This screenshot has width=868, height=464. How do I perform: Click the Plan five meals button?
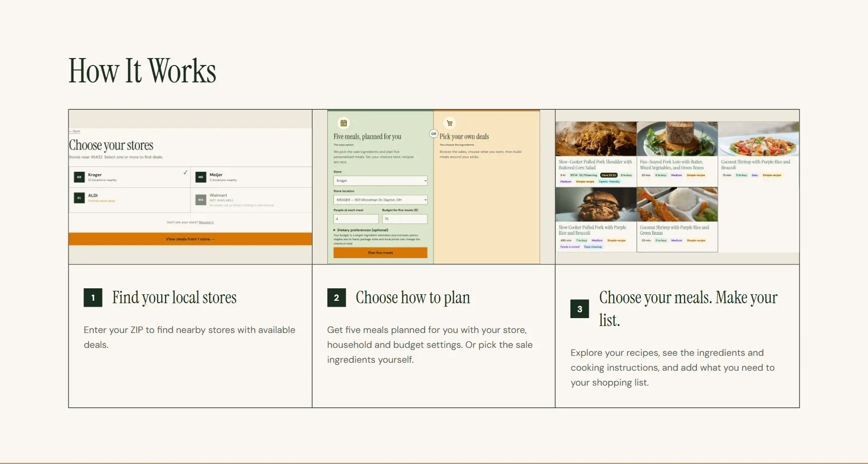coord(380,253)
